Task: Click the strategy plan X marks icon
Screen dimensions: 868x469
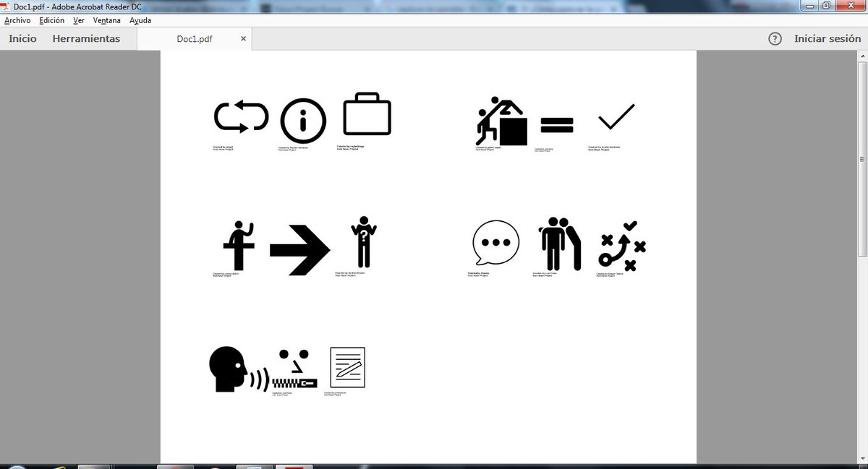Action: pos(623,246)
